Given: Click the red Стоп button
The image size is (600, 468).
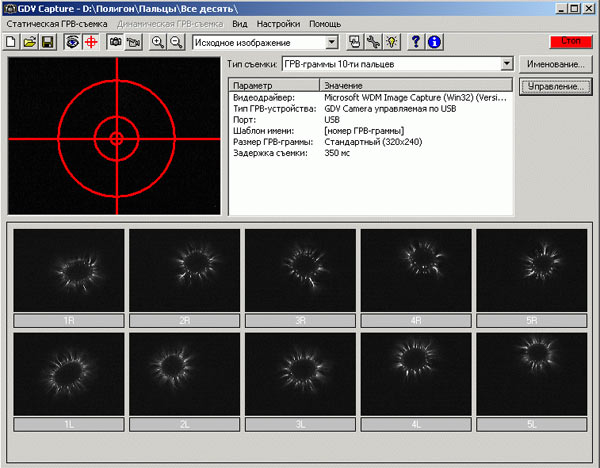Looking at the screenshot, I should [571, 41].
